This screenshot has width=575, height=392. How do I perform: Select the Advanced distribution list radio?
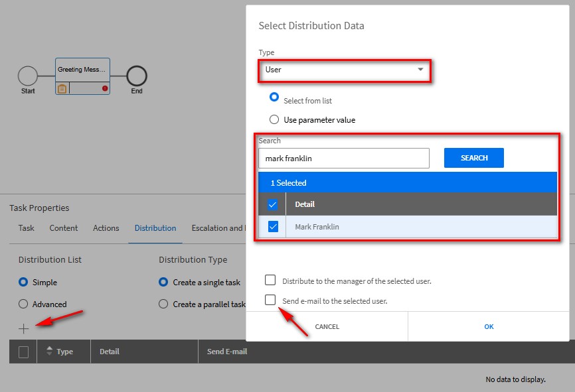click(x=23, y=304)
